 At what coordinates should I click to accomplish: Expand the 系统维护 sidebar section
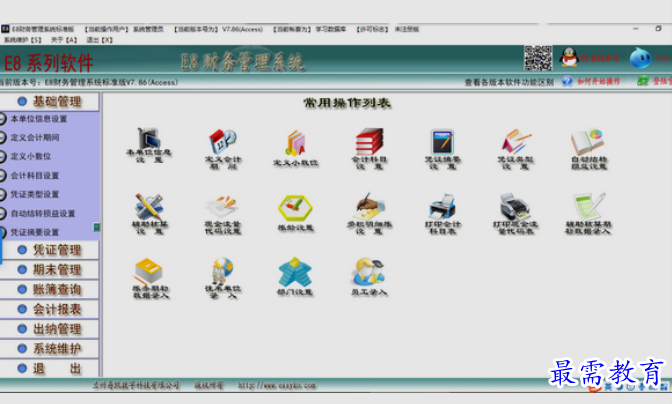point(49,348)
